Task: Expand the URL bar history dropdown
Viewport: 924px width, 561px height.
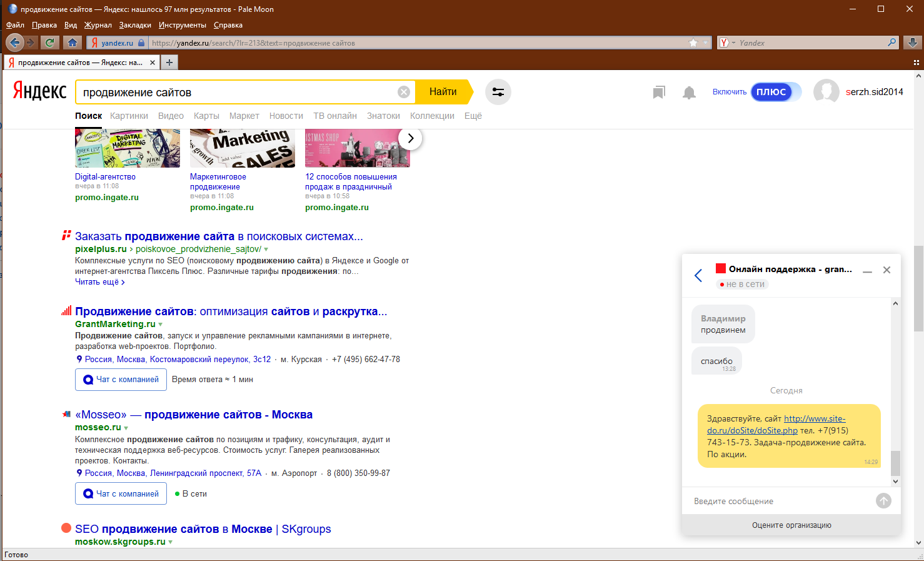Action: point(706,43)
